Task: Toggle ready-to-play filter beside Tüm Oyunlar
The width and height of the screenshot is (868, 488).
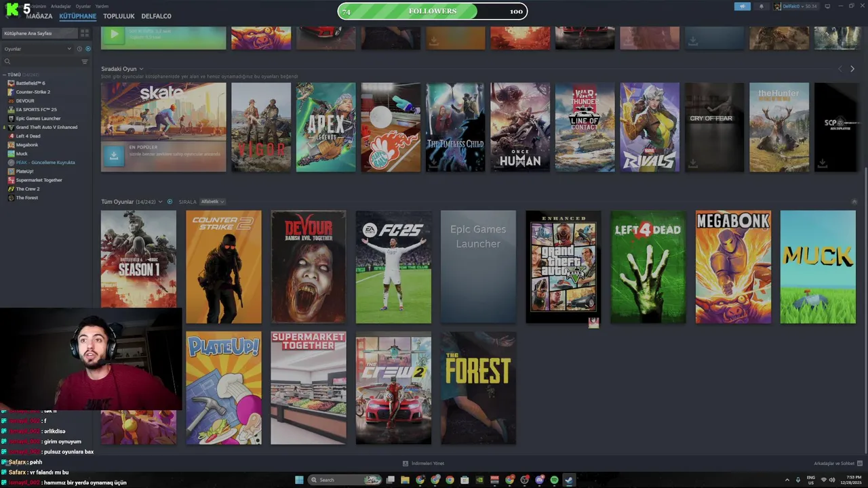Action: tap(170, 201)
